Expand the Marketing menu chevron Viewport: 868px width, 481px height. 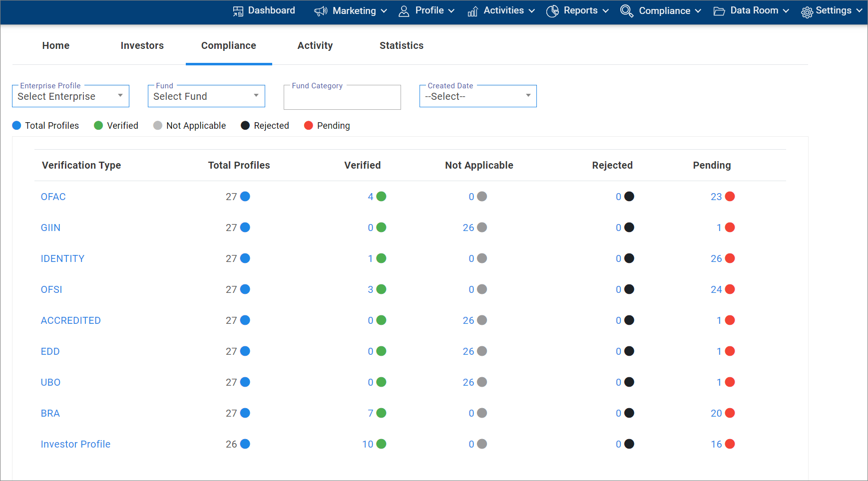click(x=384, y=11)
